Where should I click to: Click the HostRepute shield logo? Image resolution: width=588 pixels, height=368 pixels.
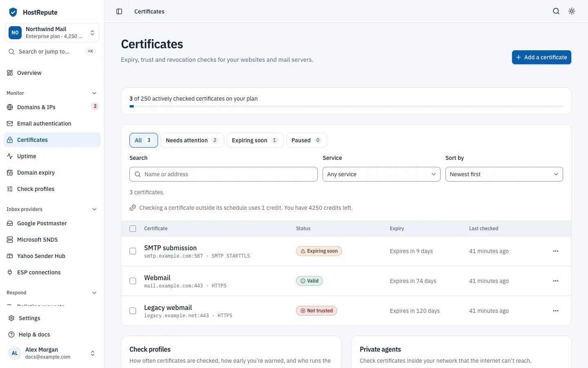pyautogui.click(x=13, y=12)
